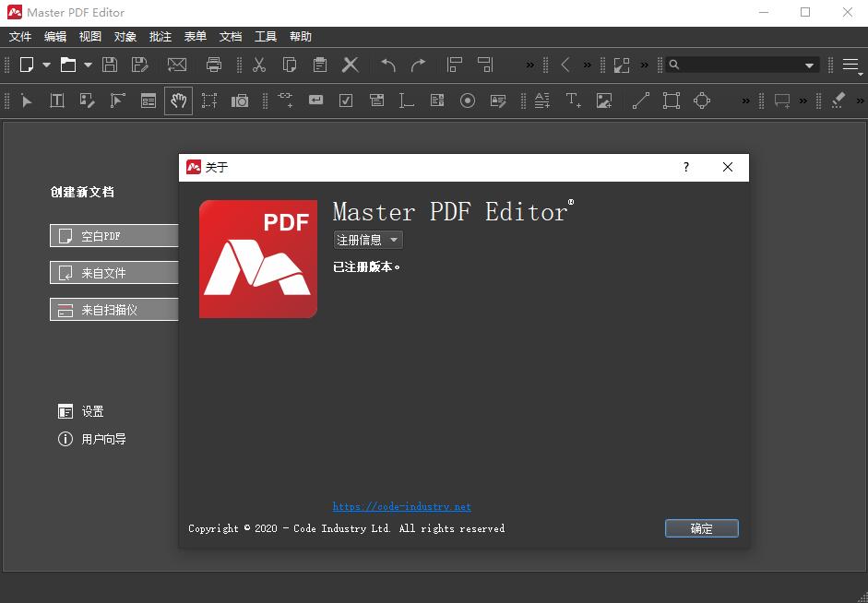Expand overflow chevron beside Align right icon
This screenshot has height=603, width=868.
point(529,65)
